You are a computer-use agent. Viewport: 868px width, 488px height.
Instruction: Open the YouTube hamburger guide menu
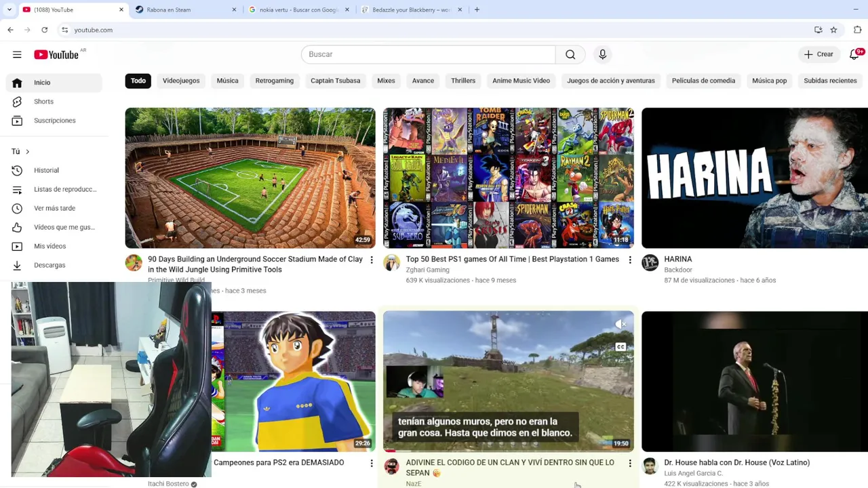[17, 54]
